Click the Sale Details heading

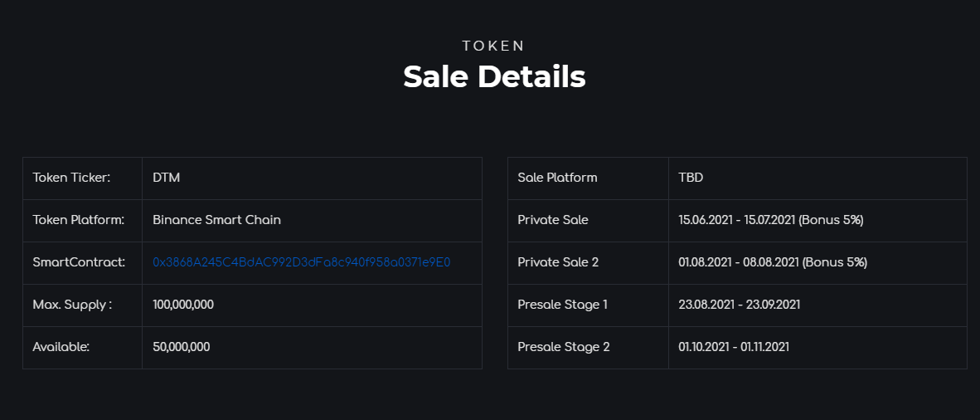[x=494, y=77]
